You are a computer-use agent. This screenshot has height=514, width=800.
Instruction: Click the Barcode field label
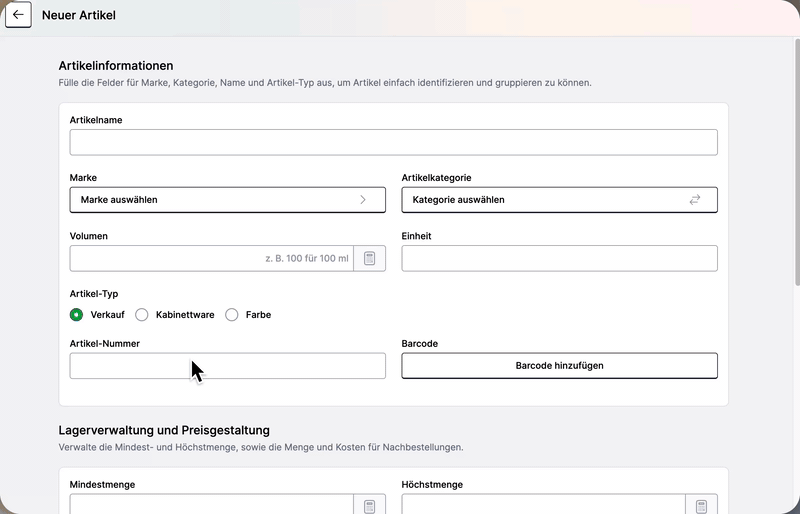tap(419, 344)
